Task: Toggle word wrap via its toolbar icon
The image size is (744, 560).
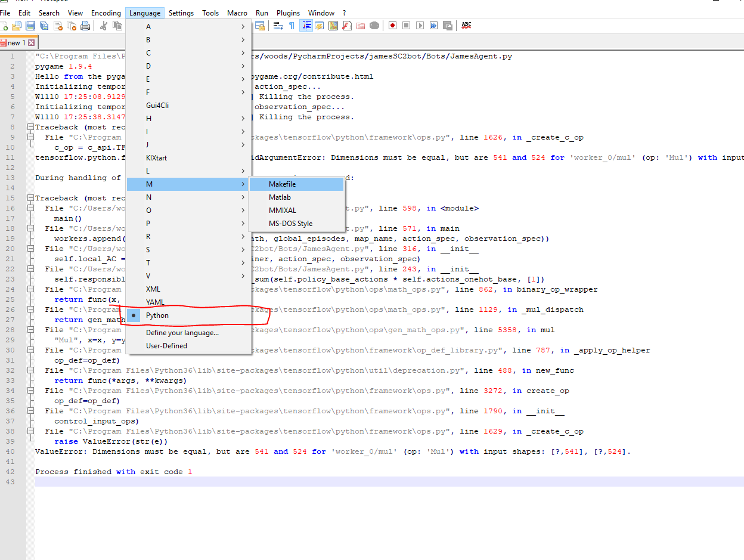Action: [278, 26]
